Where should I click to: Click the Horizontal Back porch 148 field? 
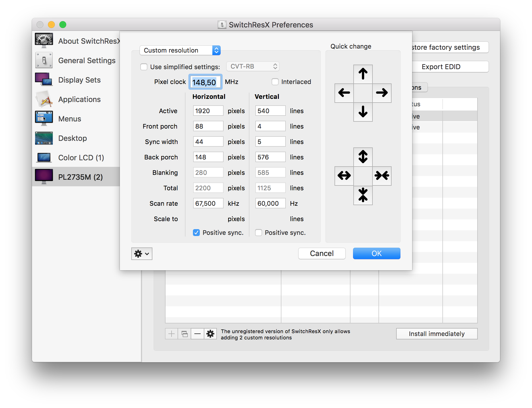click(208, 157)
